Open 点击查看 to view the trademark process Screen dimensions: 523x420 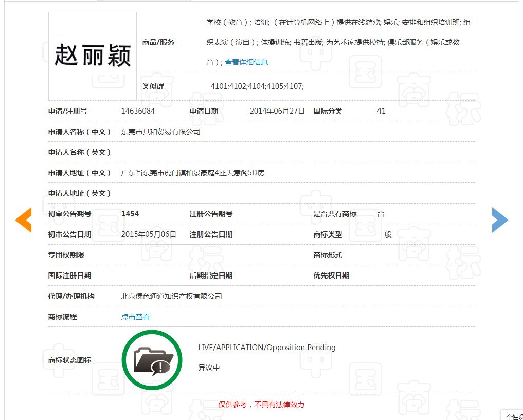coord(135,316)
